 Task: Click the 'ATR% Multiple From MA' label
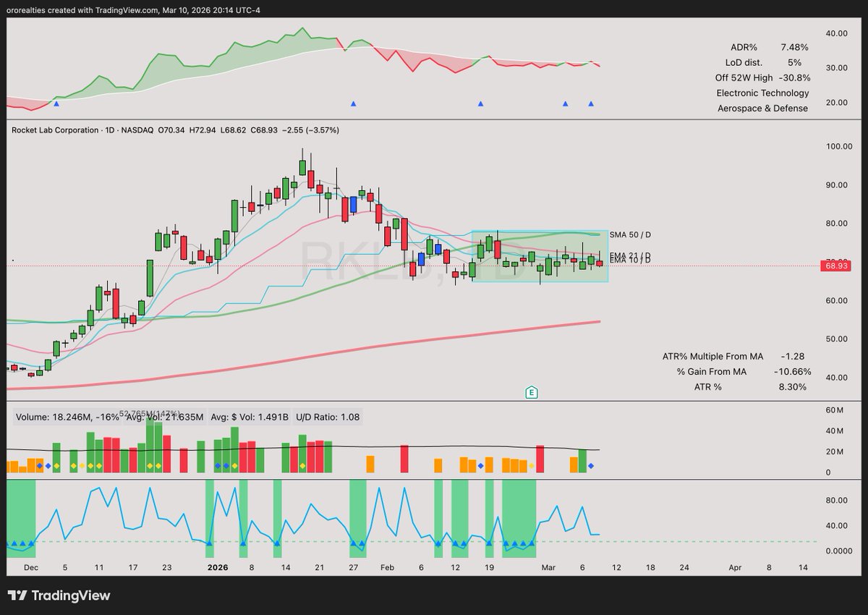tap(712, 356)
